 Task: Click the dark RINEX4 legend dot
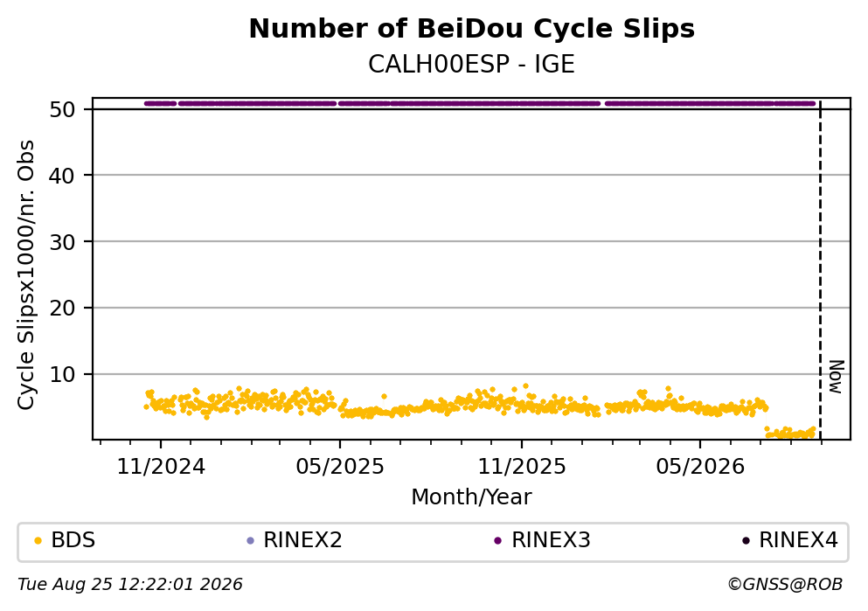point(746,541)
